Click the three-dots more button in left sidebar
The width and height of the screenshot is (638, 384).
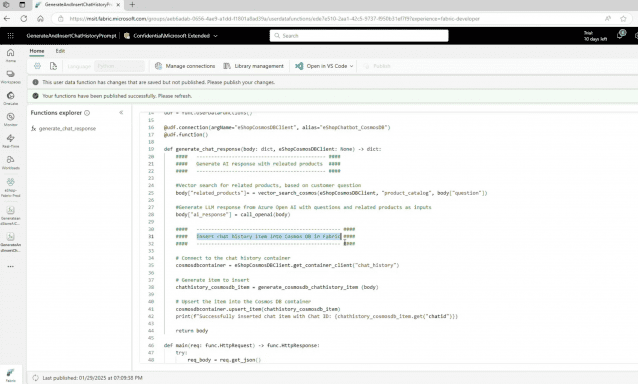(11, 266)
